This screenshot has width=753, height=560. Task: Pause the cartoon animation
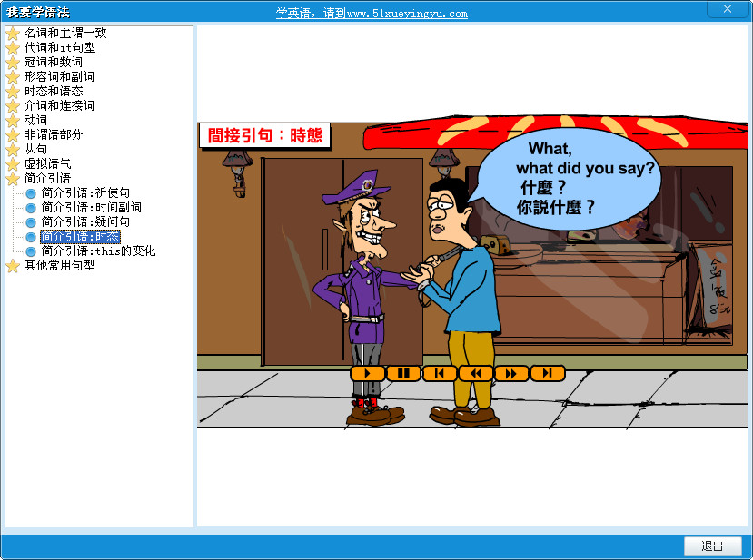coord(402,372)
